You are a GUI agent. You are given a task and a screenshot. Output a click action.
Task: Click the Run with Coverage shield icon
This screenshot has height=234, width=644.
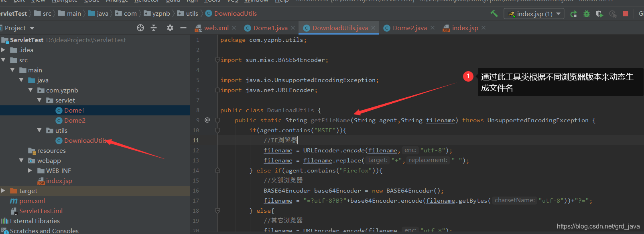click(599, 14)
